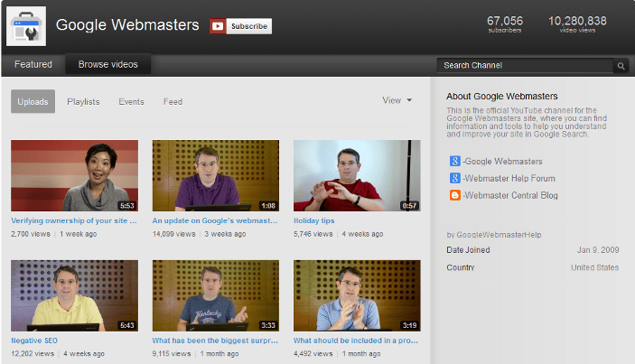
Task: Click the Google+ icon beside Webmaster Help Forum
Action: click(x=454, y=178)
